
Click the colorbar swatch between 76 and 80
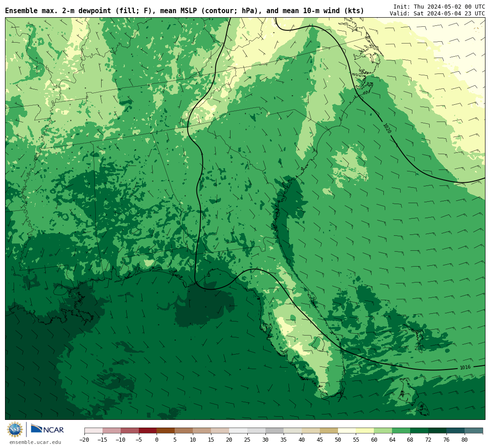(x=456, y=431)
